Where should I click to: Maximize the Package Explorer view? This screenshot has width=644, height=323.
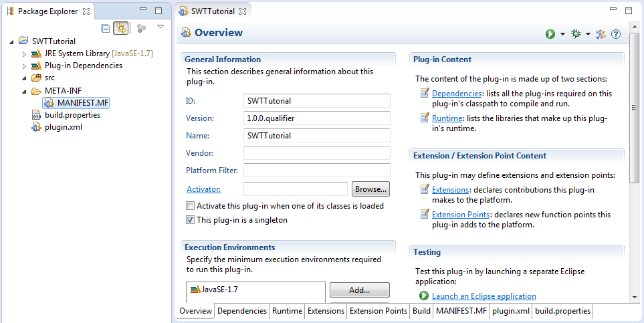158,11
